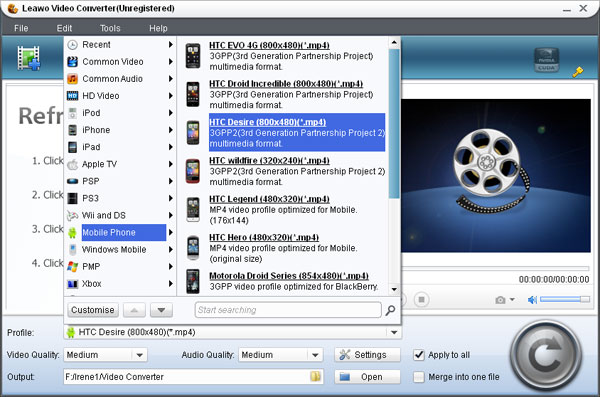Expand the iPhone submenu arrow
This screenshot has width=600, height=397.
click(x=171, y=130)
